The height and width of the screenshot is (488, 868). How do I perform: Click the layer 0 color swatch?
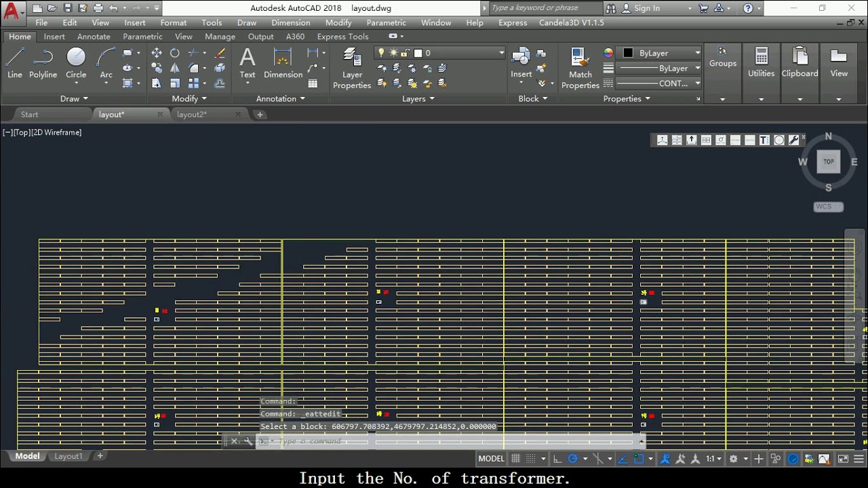418,53
